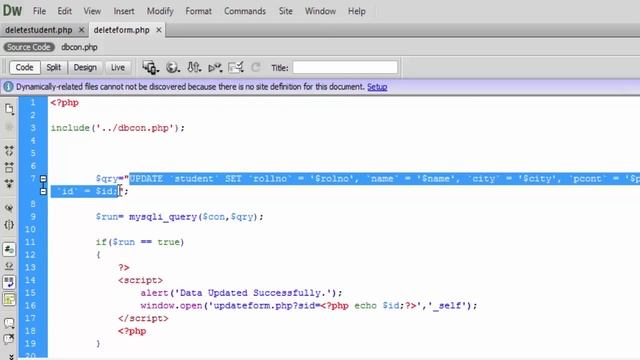Click the lower fold marker below line 7
This screenshot has height=360, width=640.
pos(43,191)
